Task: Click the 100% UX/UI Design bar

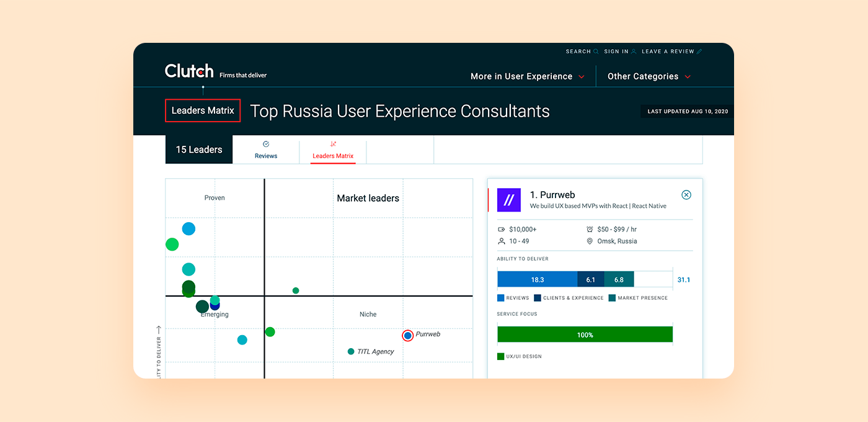Action: [x=585, y=334]
